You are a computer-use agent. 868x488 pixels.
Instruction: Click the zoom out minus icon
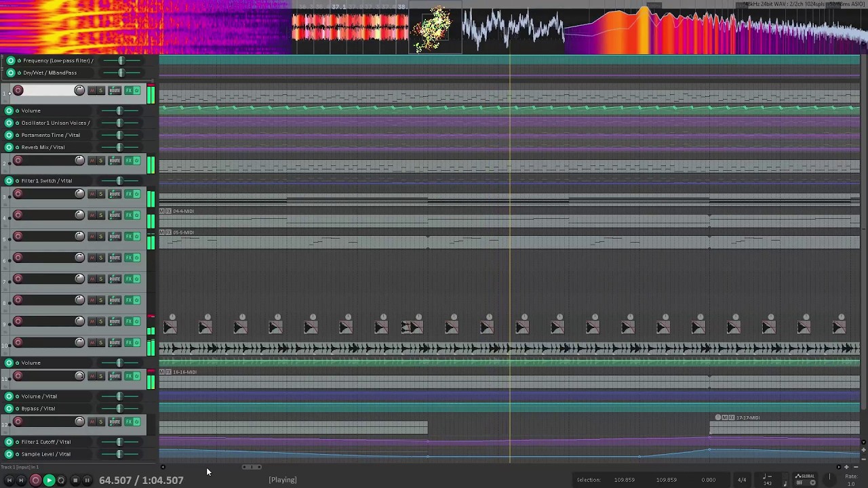856,467
